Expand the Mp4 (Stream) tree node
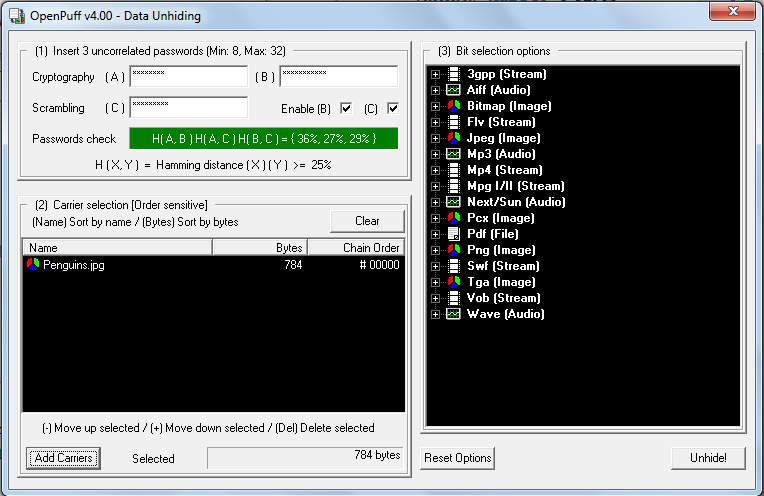Image resolution: width=764 pixels, height=496 pixels. 436,171
